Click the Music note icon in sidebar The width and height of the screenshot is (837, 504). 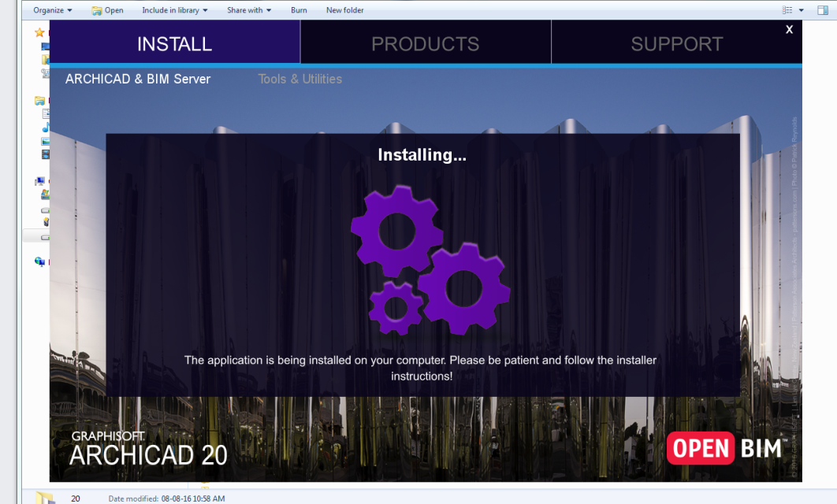46,127
